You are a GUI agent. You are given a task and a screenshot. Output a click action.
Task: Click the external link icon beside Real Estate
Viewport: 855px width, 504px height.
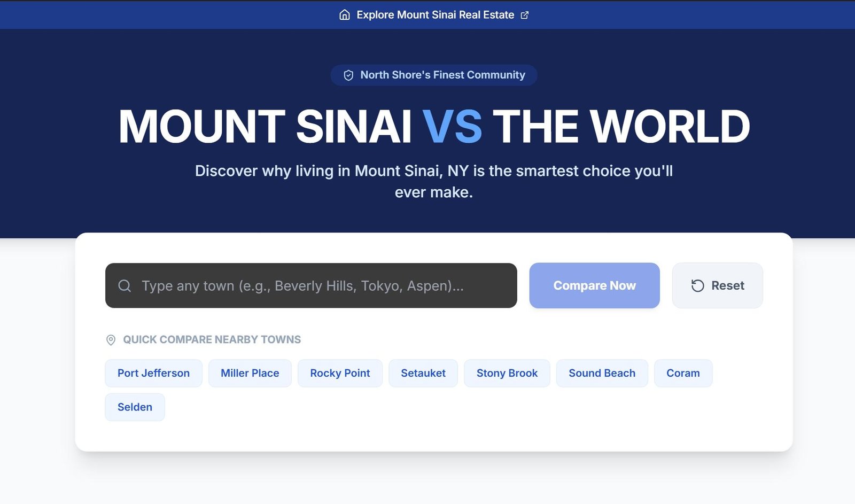(x=525, y=15)
